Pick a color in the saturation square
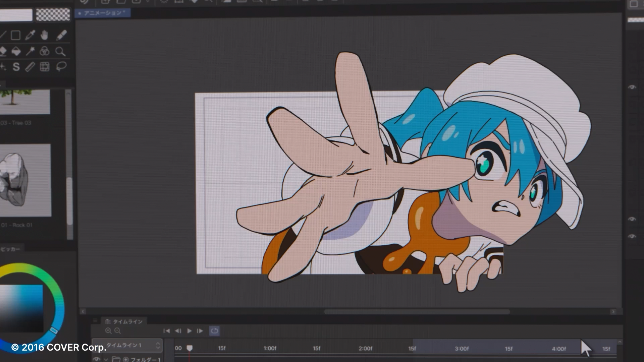Screen dimensions: 644x362 (x=21, y=308)
